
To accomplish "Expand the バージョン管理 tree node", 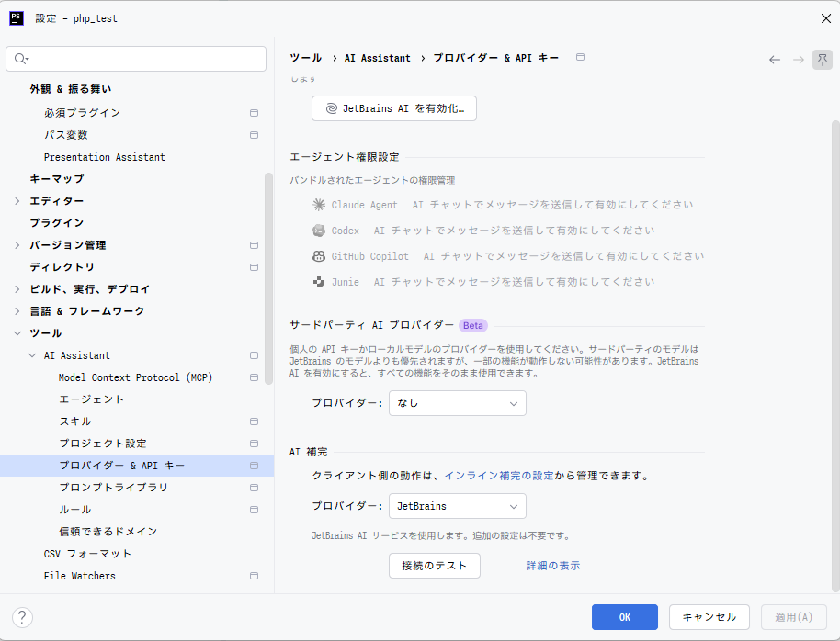I will (17, 245).
